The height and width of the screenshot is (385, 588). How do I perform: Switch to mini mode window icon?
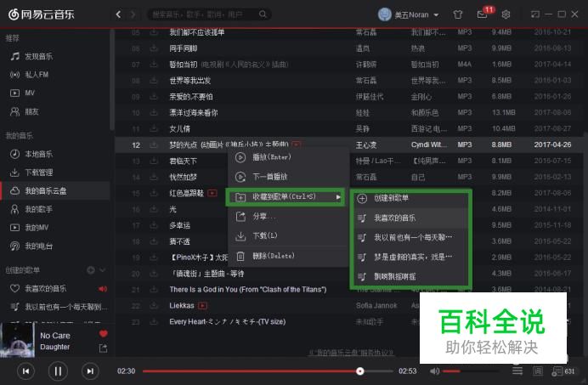[535, 14]
